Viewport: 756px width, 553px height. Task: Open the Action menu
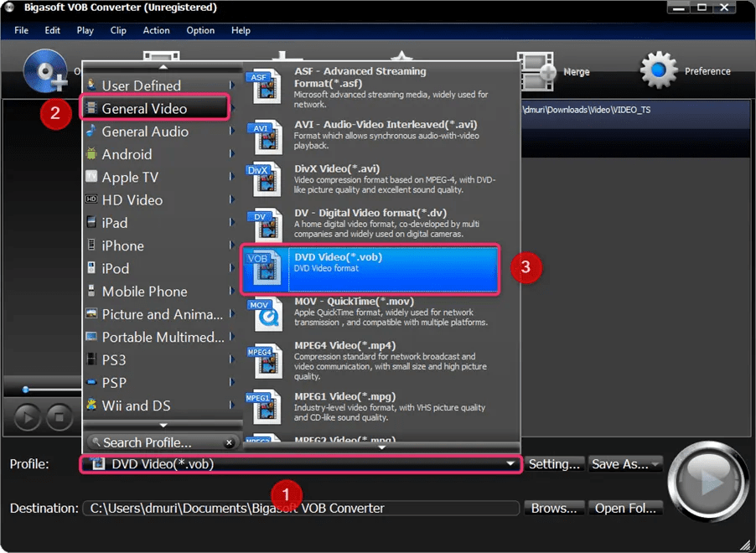(x=156, y=30)
